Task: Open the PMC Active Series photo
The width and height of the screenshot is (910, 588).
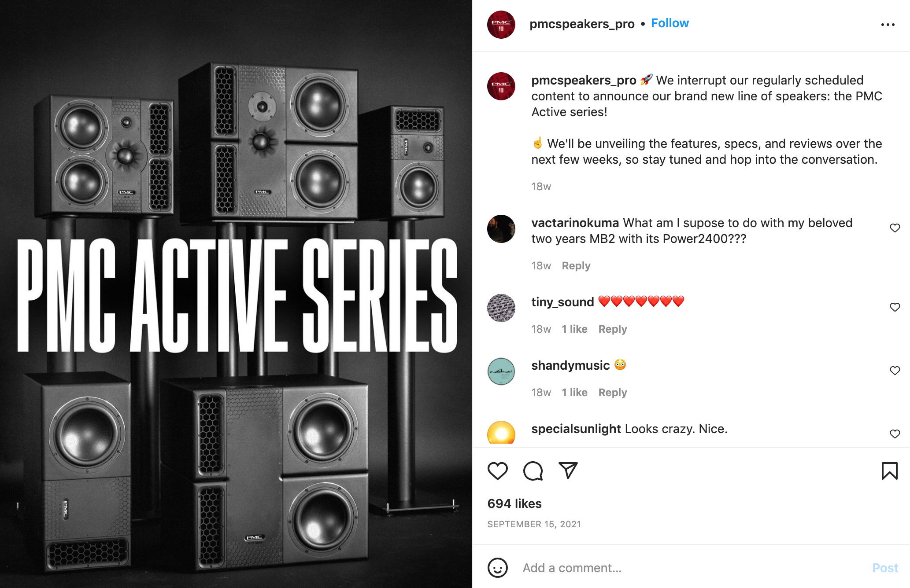Action: pos(236,294)
